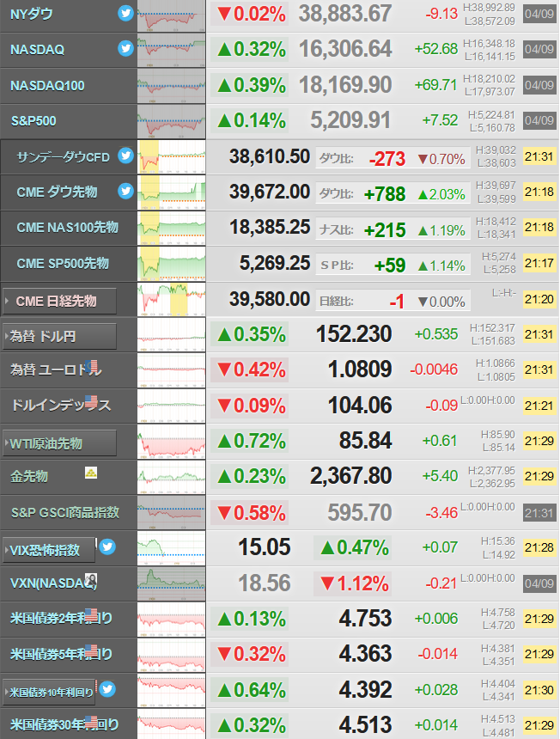Click the VIX value 15.05
The height and width of the screenshot is (739, 560).
tap(265, 547)
